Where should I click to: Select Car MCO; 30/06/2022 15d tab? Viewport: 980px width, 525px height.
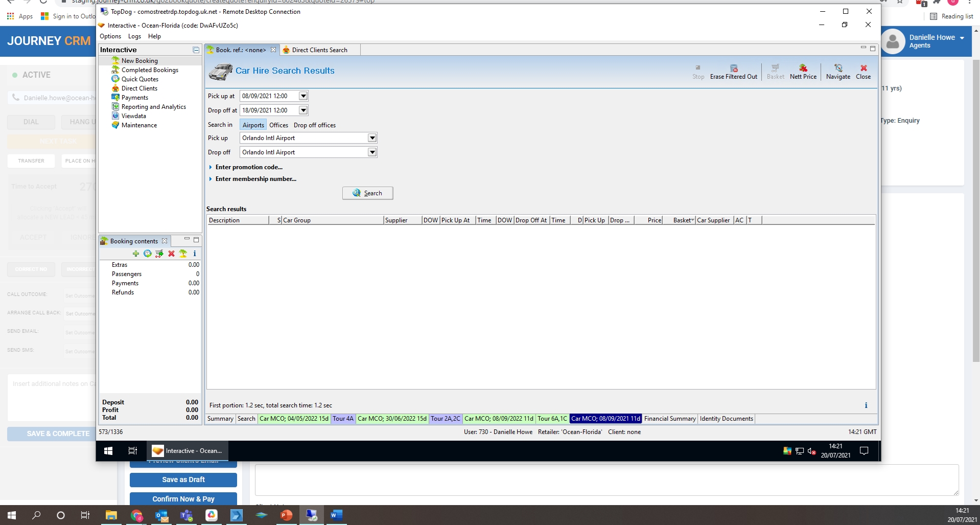pos(392,419)
